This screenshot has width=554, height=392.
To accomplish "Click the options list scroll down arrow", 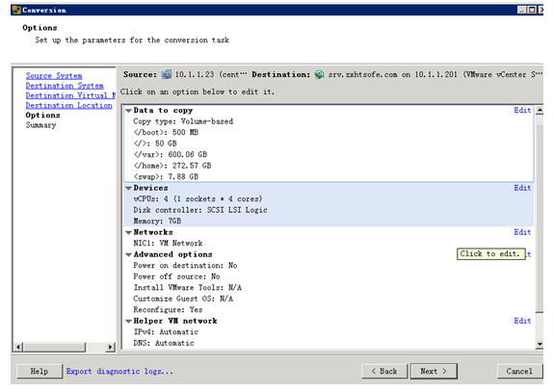I will point(540,344).
